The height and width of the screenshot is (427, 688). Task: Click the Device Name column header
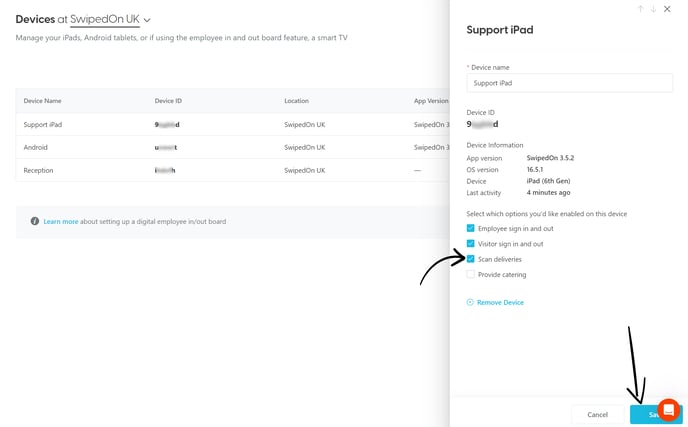(42, 101)
